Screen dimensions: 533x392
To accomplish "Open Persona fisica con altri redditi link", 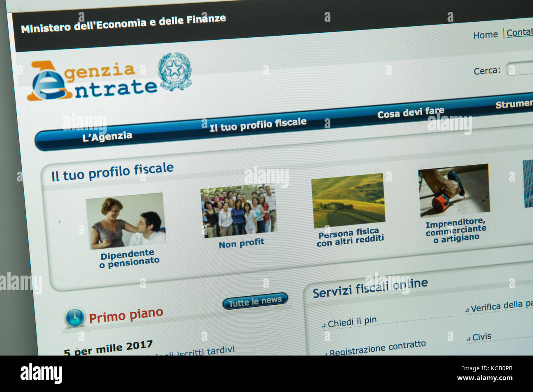I will click(x=350, y=237).
